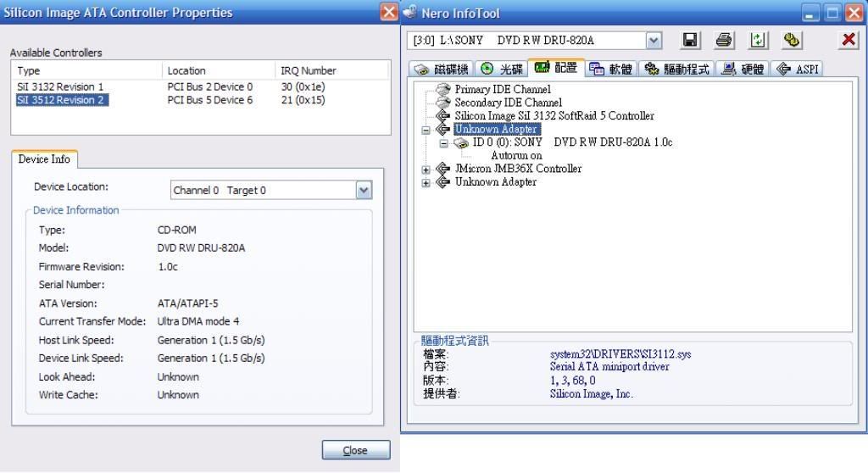The image size is (868, 473).
Task: Click the Autorun on entry
Action: click(516, 156)
